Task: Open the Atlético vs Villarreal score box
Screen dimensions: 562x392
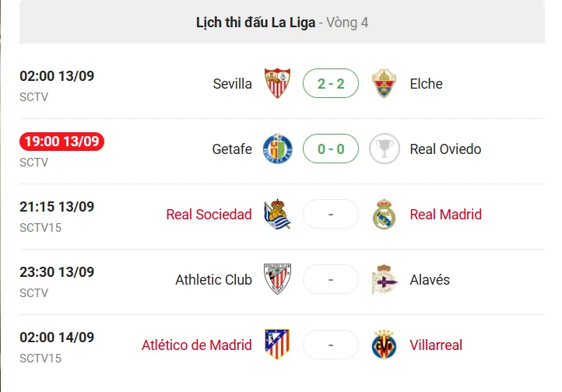Action: point(331,345)
